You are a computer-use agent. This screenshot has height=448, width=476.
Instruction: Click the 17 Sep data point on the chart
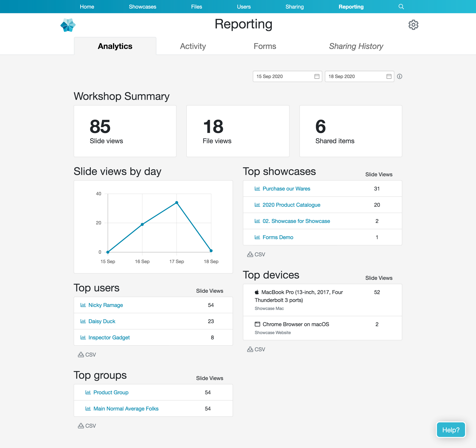coord(177,203)
